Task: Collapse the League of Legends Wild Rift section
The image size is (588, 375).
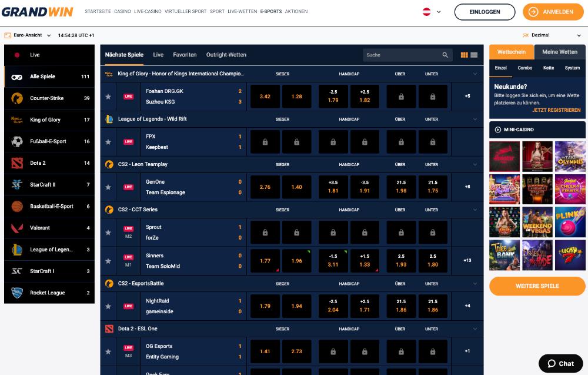Action: pos(475,120)
